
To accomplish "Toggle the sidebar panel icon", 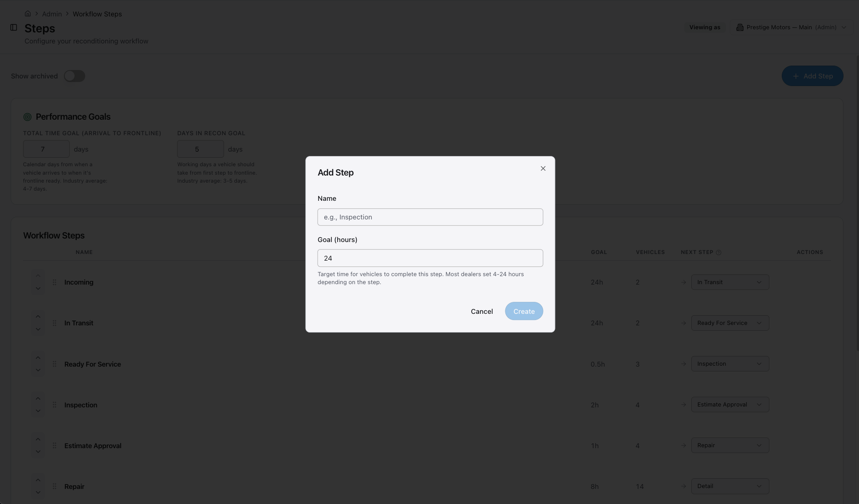I will tap(14, 27).
